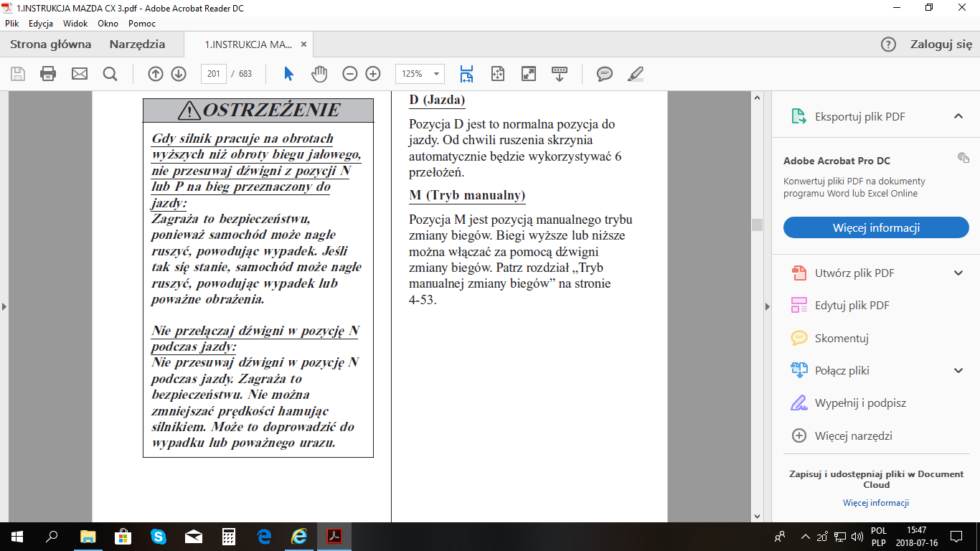Toggle the highlight text tool
The image size is (980, 551).
coord(636,74)
